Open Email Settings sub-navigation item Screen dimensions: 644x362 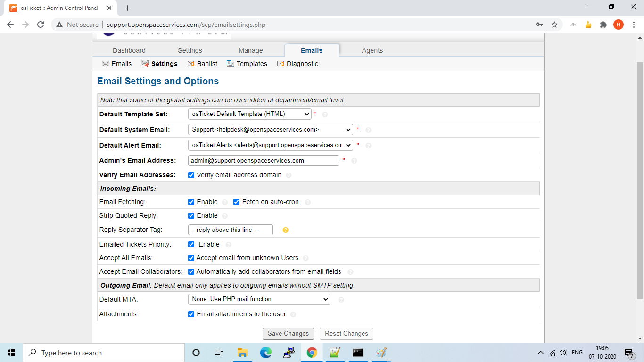pyautogui.click(x=159, y=64)
